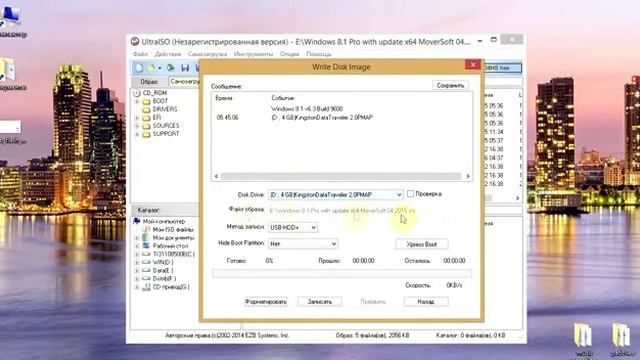The image size is (640, 360).
Task: Select the WIN(D:) drive icon
Action: [x=146, y=262]
